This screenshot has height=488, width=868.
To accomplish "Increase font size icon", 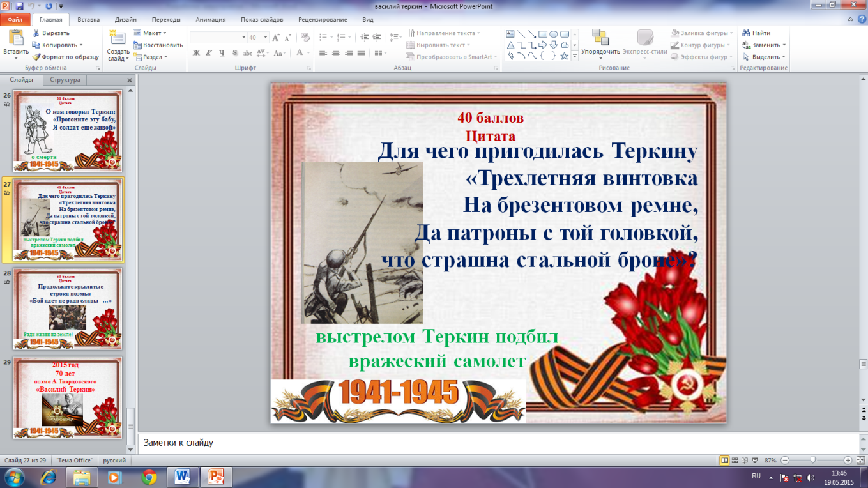I will tap(277, 37).
